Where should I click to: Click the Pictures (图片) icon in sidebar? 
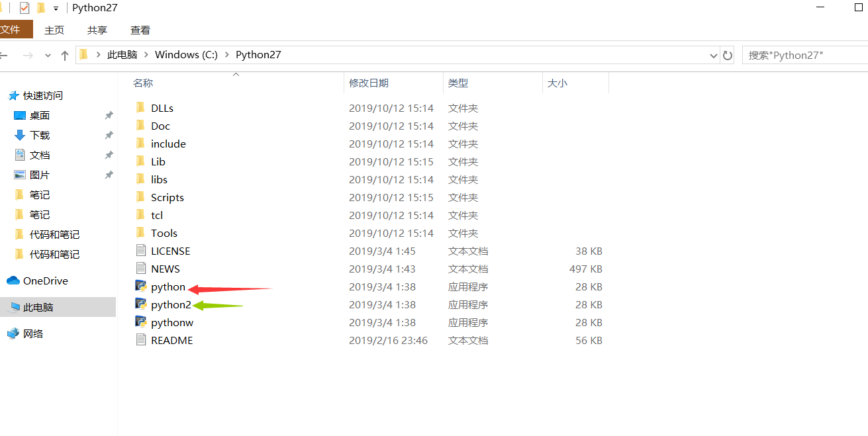(x=20, y=175)
